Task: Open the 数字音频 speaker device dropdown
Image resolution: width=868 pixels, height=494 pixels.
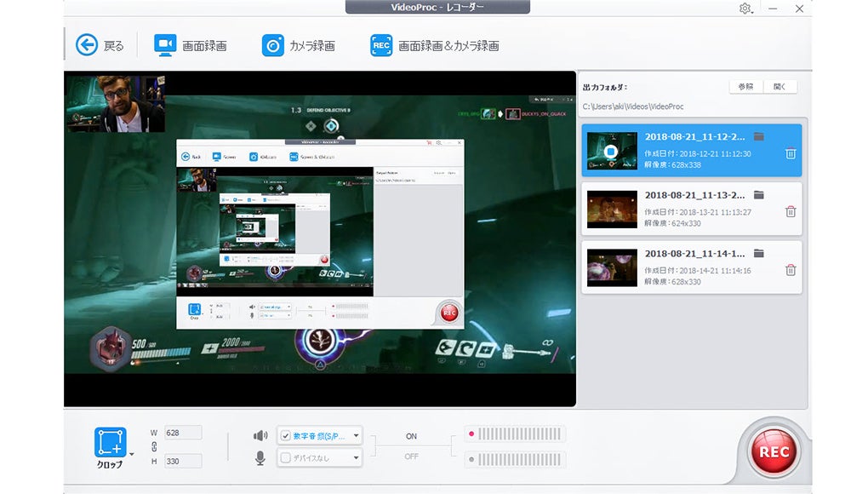Action: pos(356,436)
